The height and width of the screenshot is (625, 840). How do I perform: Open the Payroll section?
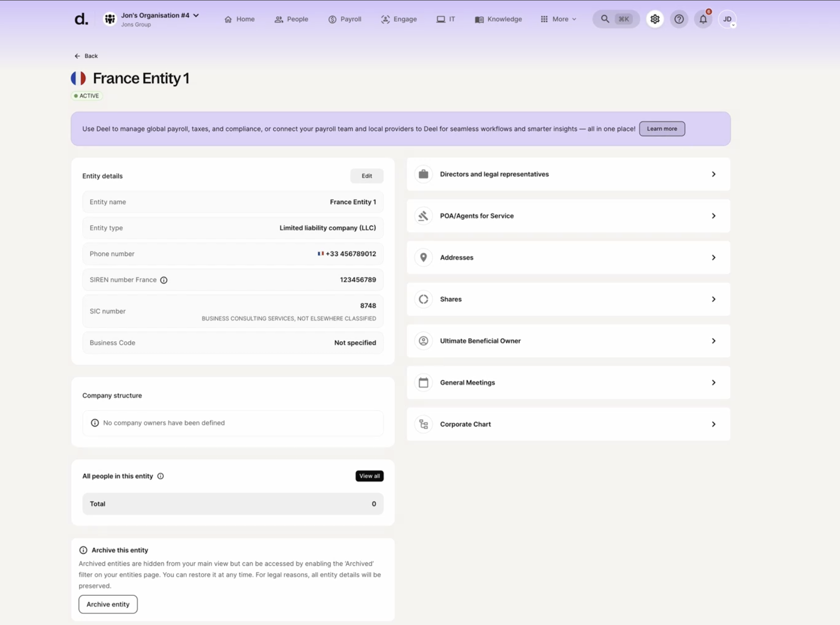pos(345,19)
